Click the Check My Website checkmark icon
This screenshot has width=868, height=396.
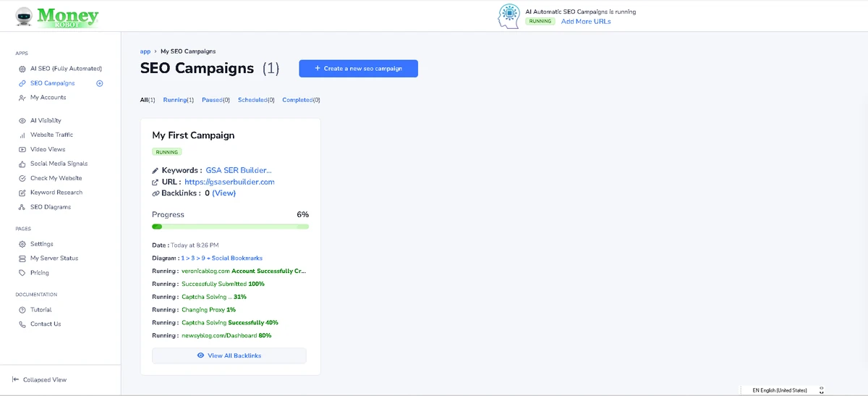point(22,178)
